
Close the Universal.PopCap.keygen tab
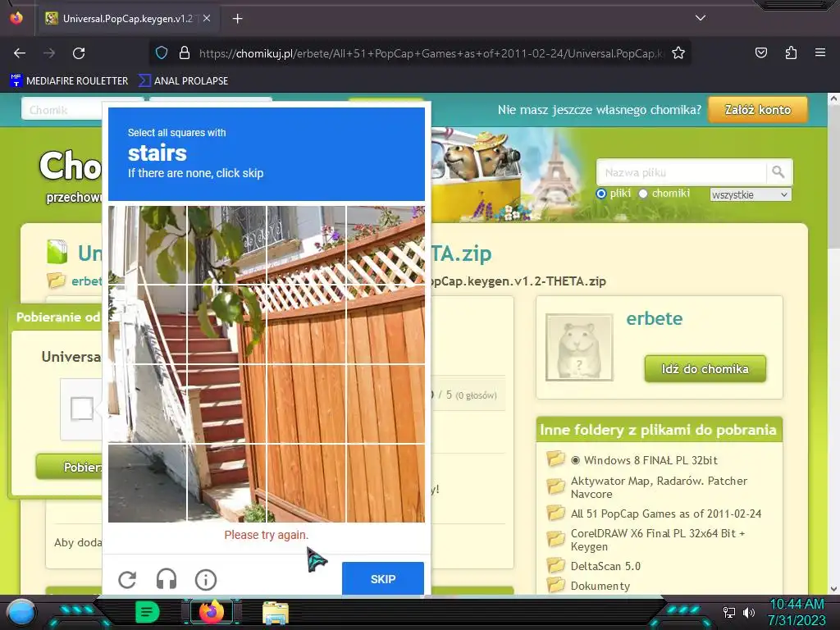(x=207, y=18)
